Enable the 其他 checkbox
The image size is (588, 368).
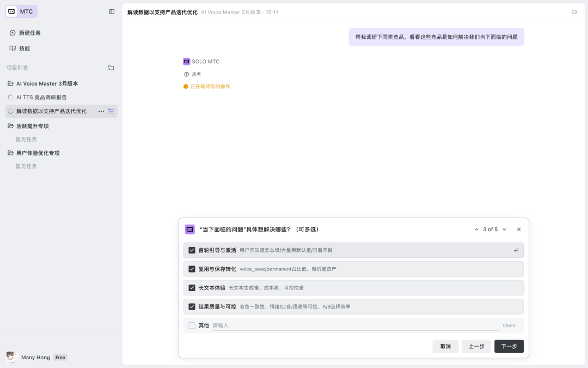coord(192,325)
